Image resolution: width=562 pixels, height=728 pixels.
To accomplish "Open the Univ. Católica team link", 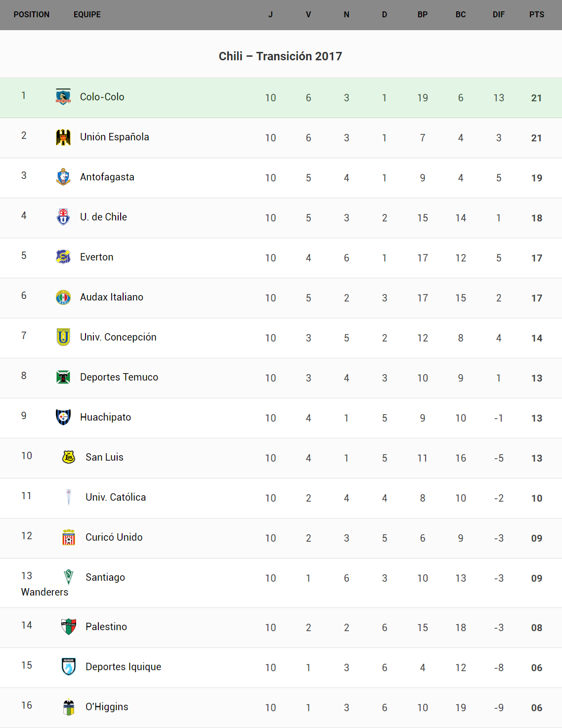I will point(116,497).
